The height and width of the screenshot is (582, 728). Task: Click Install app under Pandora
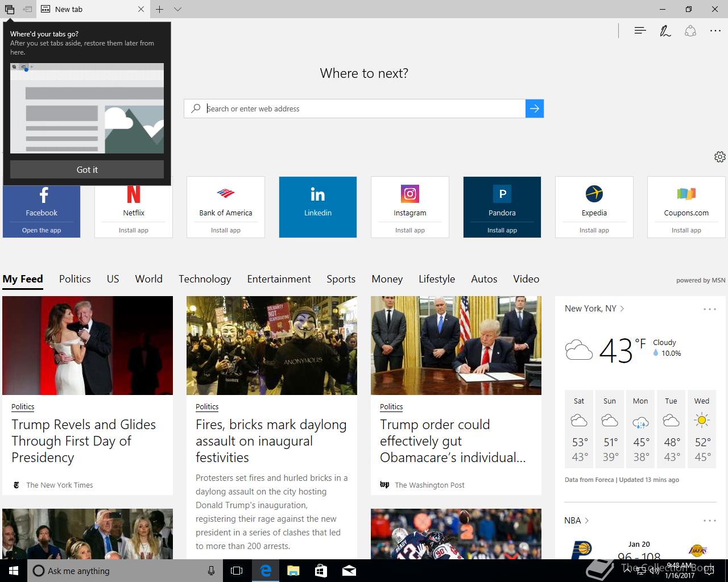pos(502,230)
